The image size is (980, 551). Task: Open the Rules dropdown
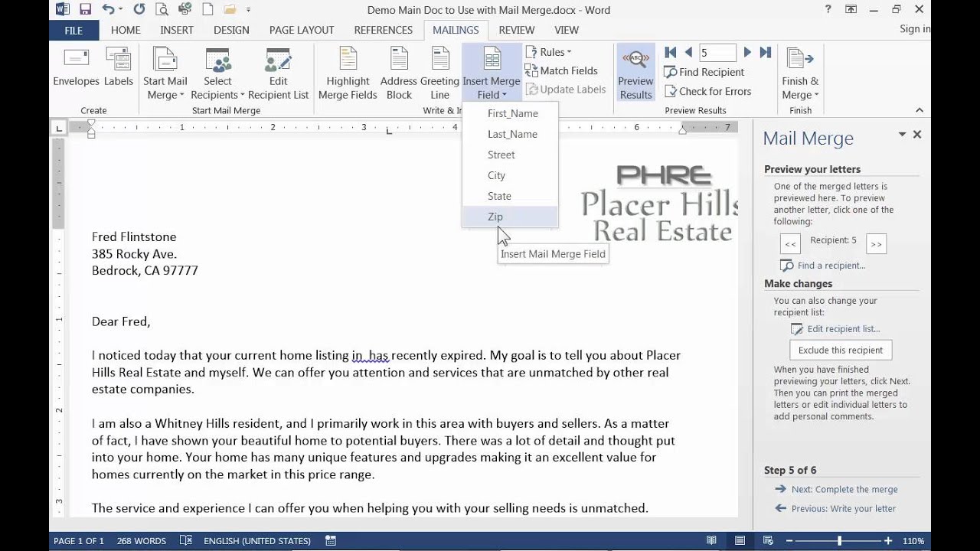[549, 52]
